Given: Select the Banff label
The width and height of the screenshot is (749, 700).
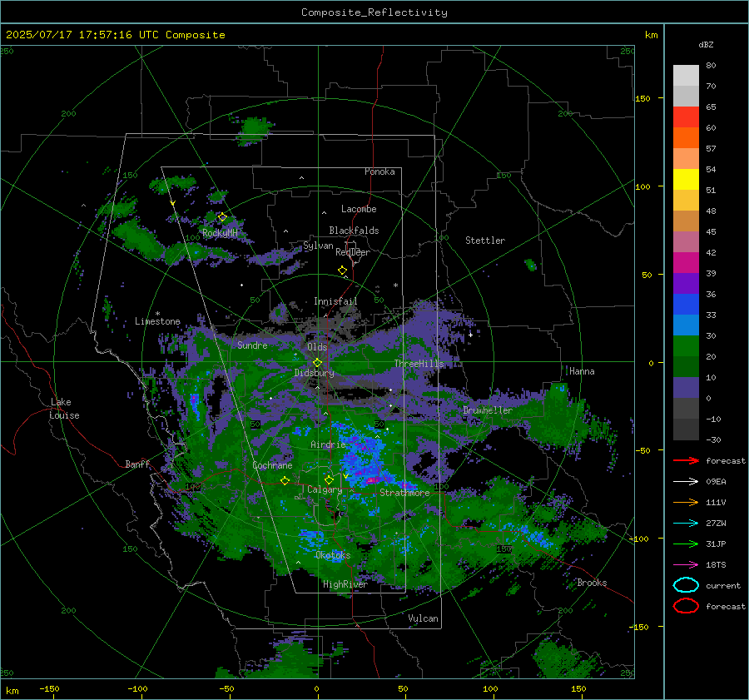Looking at the screenshot, I should click(x=137, y=464).
